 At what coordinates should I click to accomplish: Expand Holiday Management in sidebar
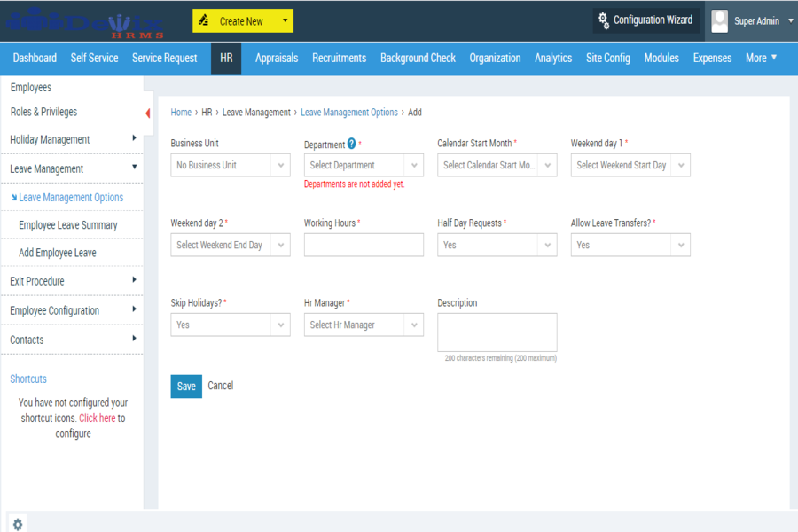coord(134,138)
